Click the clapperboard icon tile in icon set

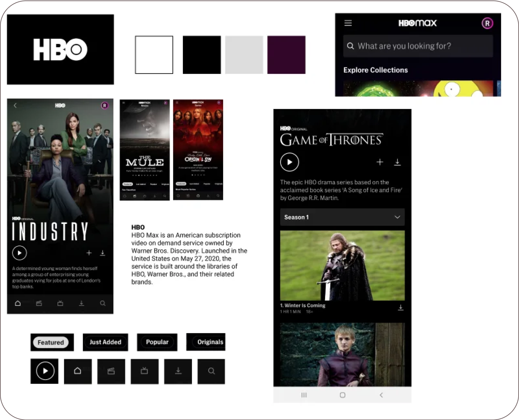coord(111,371)
